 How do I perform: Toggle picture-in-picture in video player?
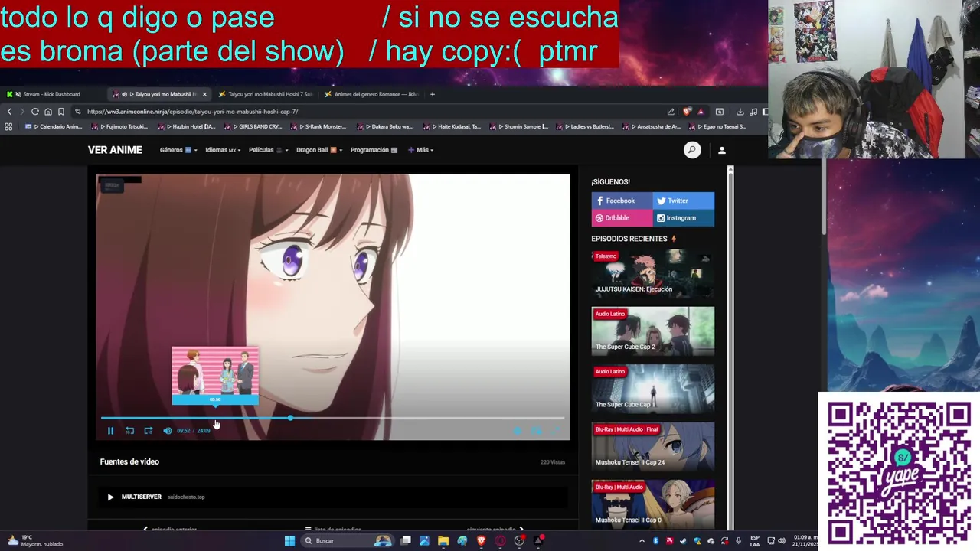coord(537,431)
